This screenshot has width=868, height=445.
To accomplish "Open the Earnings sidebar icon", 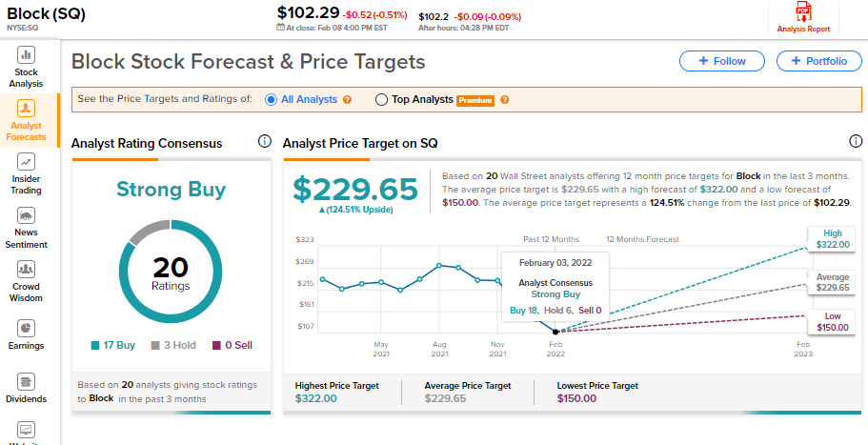I will tap(27, 329).
